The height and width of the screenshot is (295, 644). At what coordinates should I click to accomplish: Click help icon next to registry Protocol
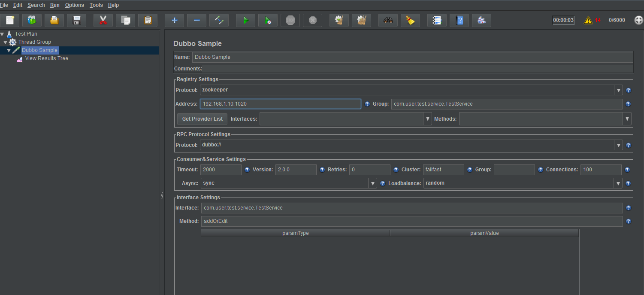[628, 91]
